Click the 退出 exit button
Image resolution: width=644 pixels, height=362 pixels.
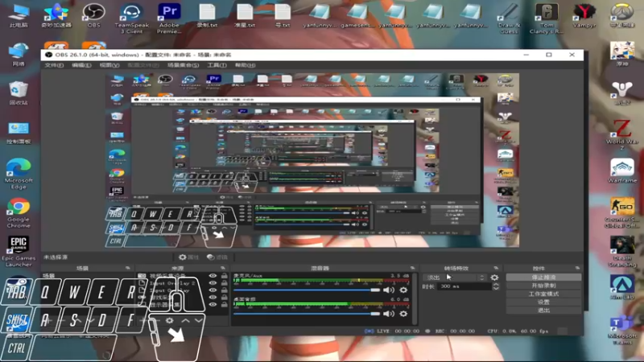pos(543,311)
